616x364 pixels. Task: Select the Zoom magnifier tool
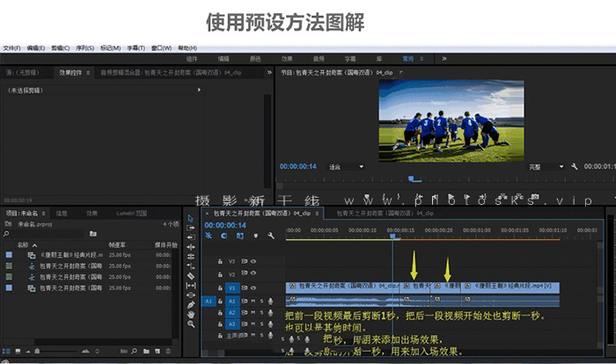[191, 324]
